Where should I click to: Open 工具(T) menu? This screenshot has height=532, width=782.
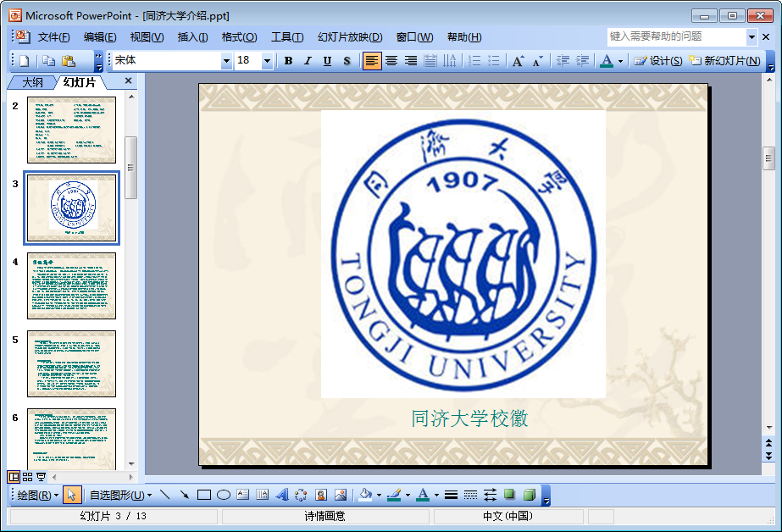click(287, 37)
